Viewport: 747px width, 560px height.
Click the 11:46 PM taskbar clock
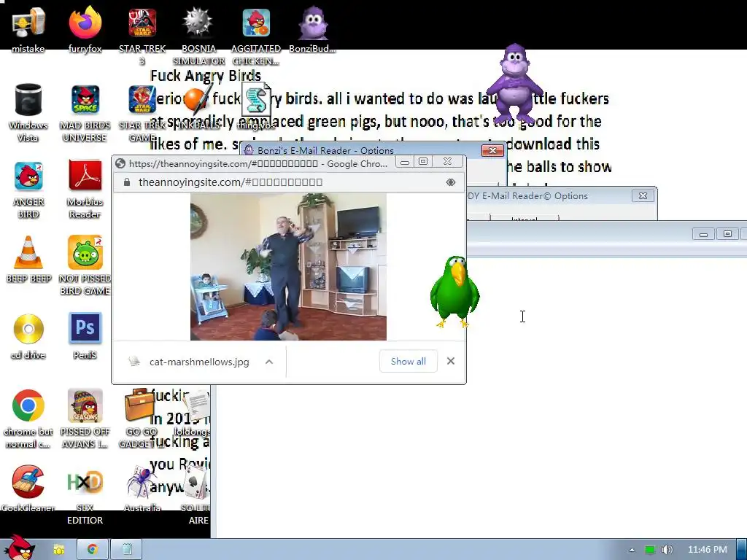[x=708, y=550]
